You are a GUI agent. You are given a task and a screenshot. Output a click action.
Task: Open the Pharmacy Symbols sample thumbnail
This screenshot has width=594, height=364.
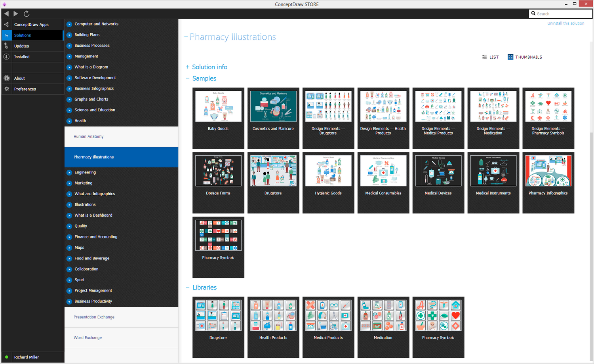click(218, 247)
